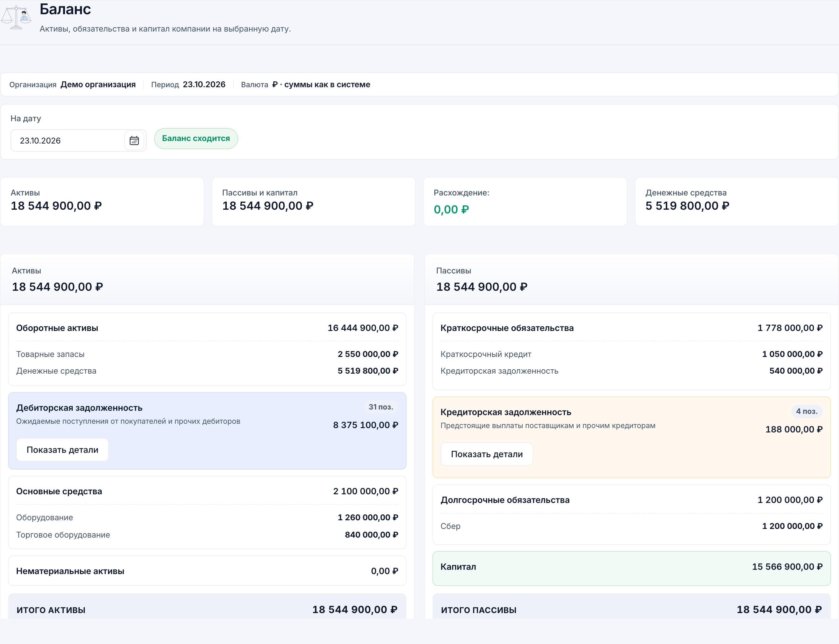Select the Активы summary card at top
Image resolution: width=839 pixels, height=644 pixels.
(x=102, y=202)
